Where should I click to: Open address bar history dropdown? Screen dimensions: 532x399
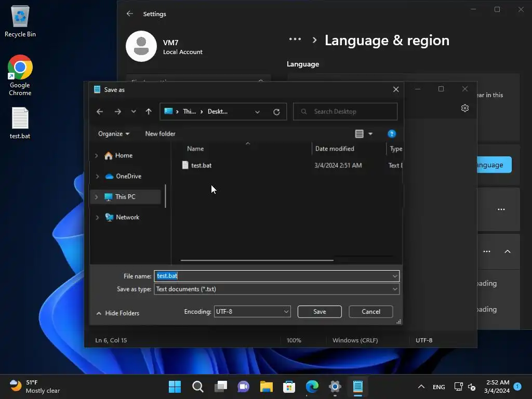click(x=258, y=112)
